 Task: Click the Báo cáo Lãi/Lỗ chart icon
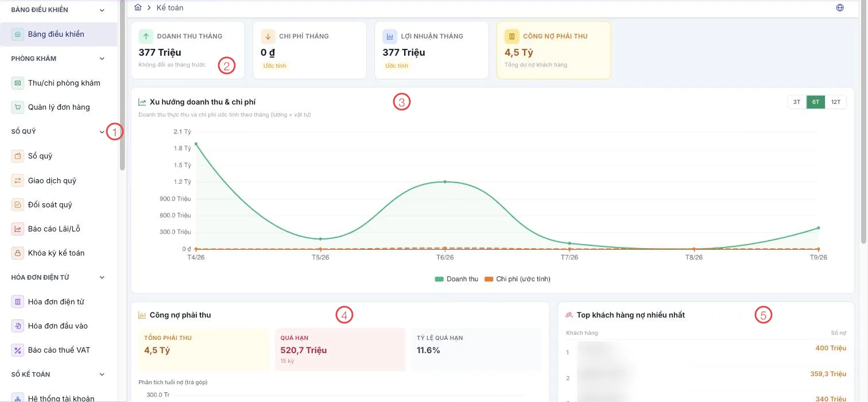18,229
